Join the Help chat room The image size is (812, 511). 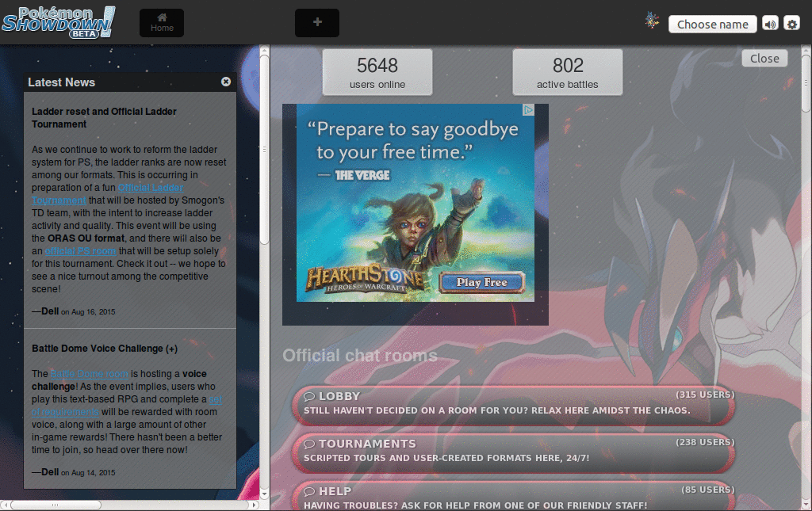pyautogui.click(x=513, y=497)
